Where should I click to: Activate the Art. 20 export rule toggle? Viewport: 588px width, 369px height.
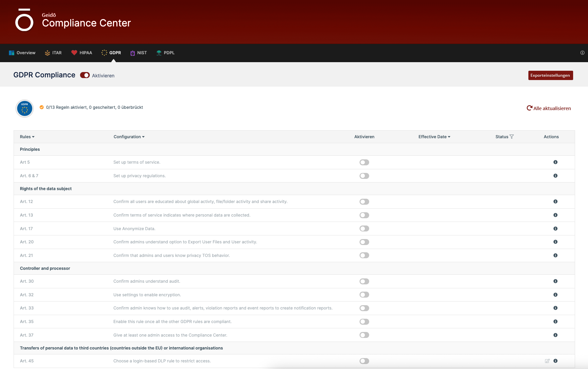[x=364, y=242]
